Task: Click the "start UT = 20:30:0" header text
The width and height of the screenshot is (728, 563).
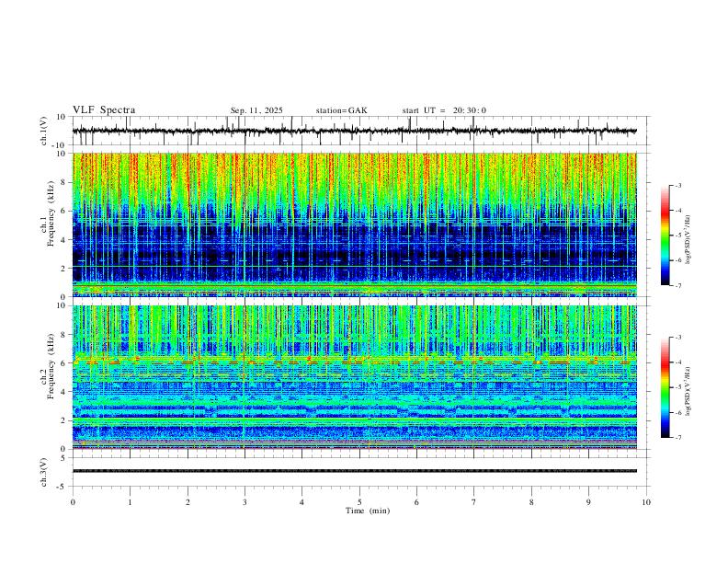Action: (444, 110)
